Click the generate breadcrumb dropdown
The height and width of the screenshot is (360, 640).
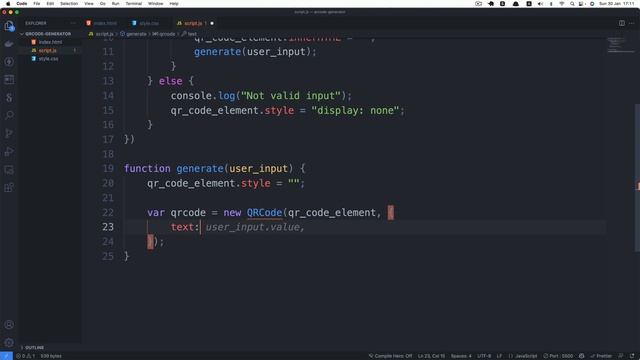[133, 34]
